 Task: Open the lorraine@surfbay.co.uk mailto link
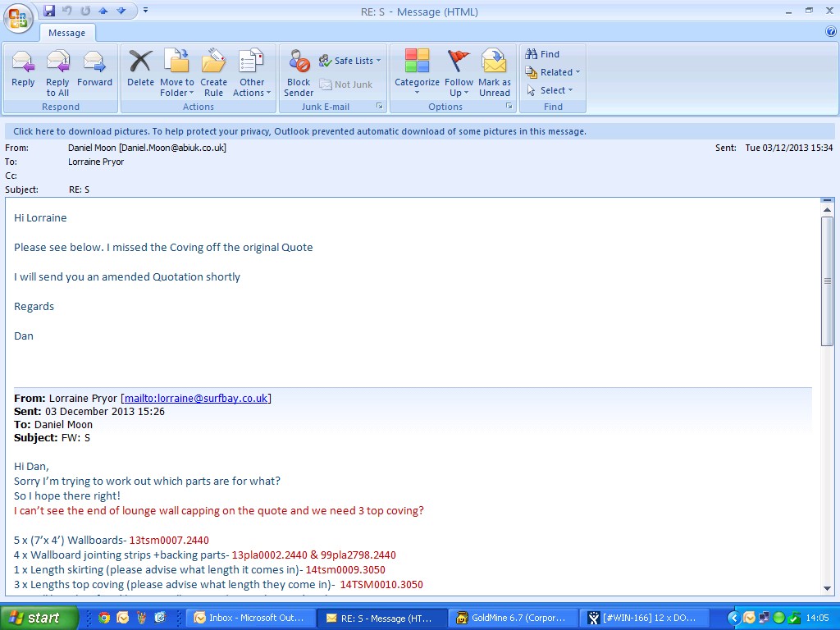[x=195, y=399]
